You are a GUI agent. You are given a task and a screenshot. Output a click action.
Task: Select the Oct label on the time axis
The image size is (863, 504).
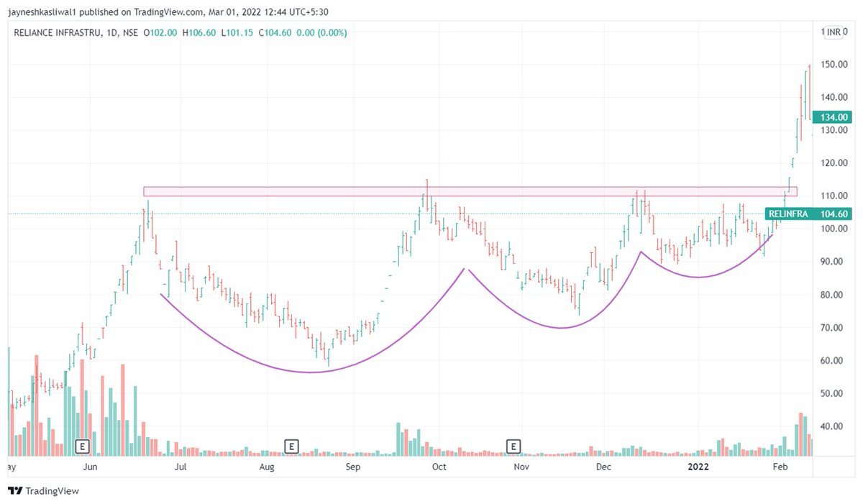click(438, 467)
